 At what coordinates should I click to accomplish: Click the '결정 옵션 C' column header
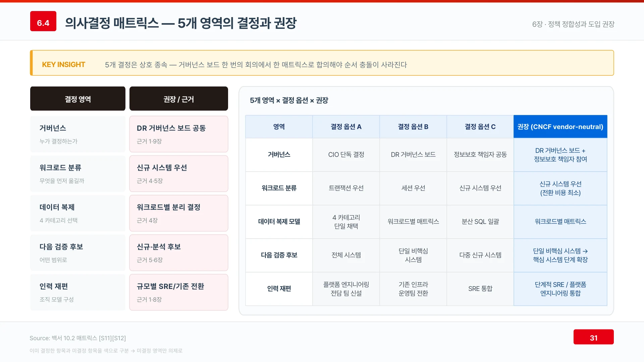click(480, 127)
